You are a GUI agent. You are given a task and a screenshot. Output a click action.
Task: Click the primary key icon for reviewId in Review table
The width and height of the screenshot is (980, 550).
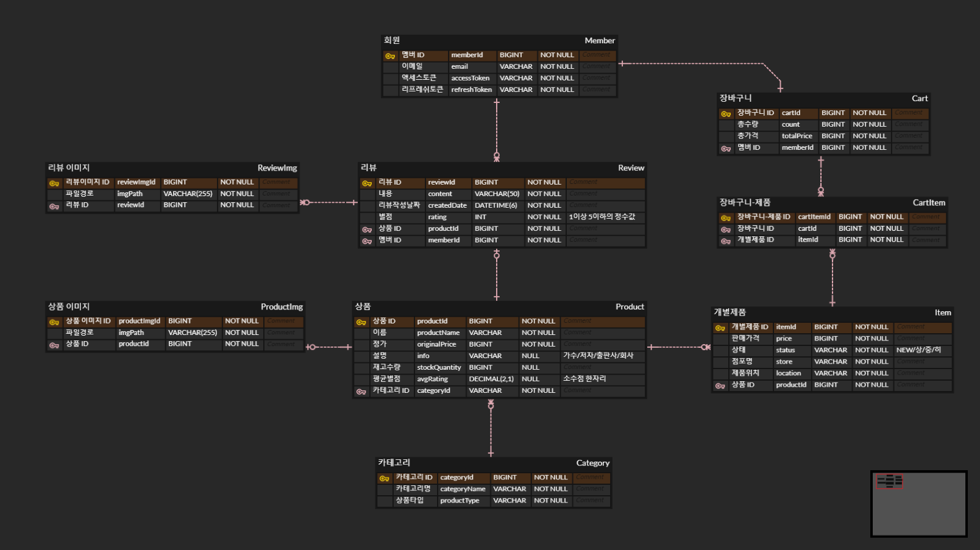(x=367, y=183)
